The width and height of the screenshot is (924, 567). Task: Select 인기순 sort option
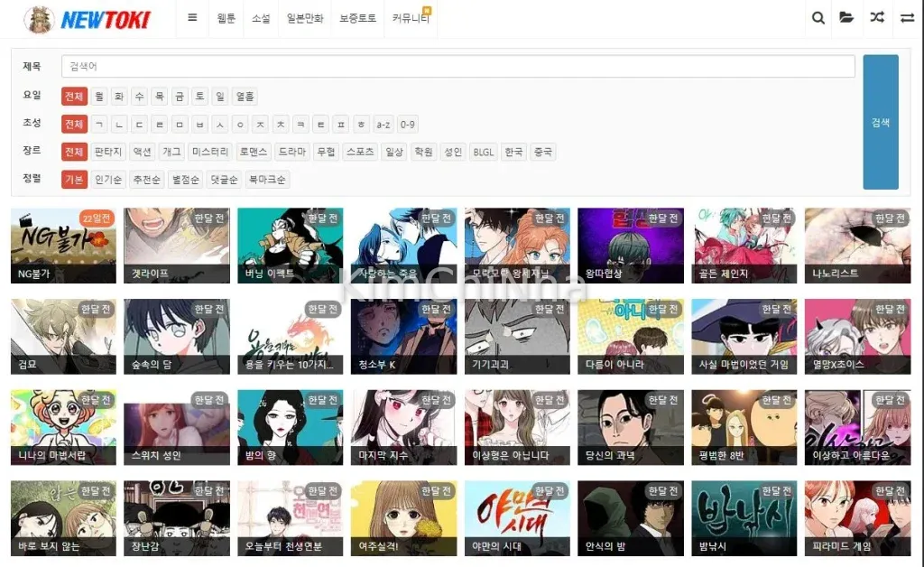(x=108, y=180)
